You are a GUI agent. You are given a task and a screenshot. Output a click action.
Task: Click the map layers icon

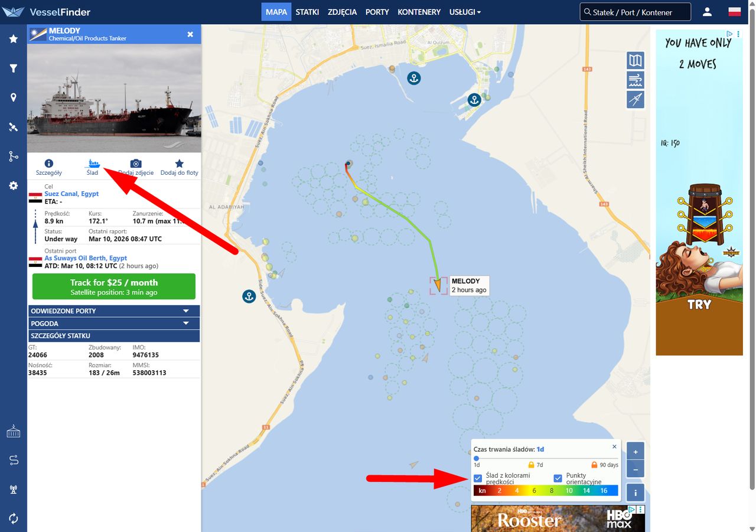pyautogui.click(x=636, y=60)
